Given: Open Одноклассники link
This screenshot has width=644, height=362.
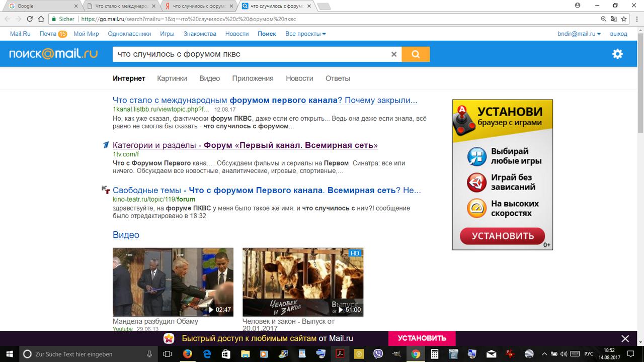Looking at the screenshot, I should [x=129, y=34].
